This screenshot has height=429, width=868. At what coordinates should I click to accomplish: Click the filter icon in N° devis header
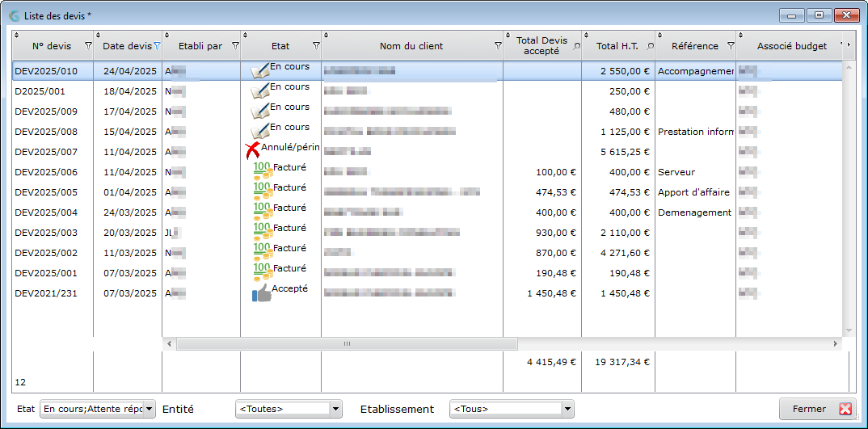tap(88, 47)
